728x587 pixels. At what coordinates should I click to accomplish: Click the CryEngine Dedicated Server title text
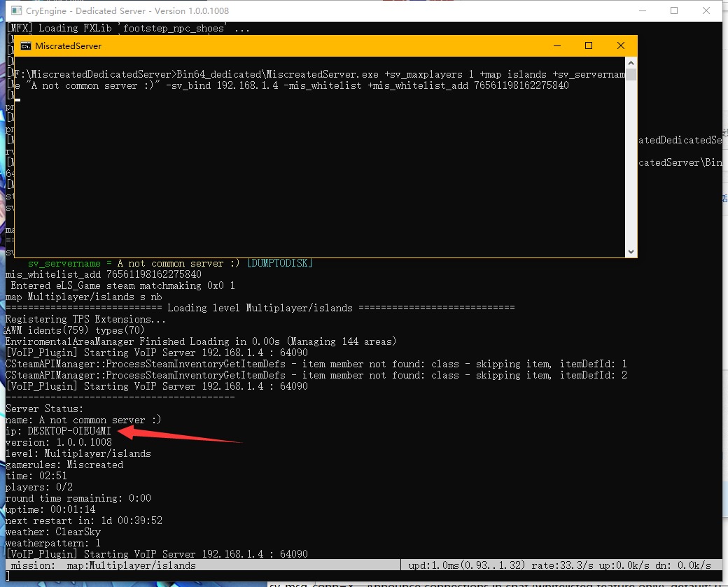pos(127,10)
